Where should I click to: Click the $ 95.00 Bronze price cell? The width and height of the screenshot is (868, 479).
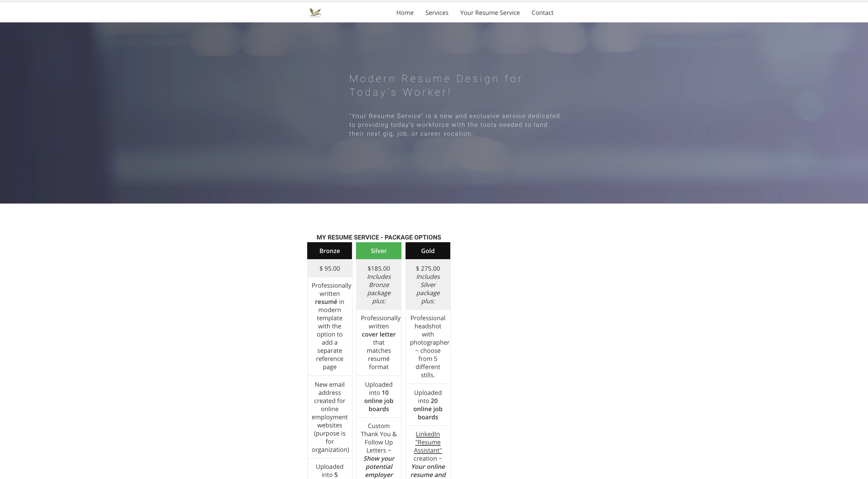pyautogui.click(x=330, y=268)
